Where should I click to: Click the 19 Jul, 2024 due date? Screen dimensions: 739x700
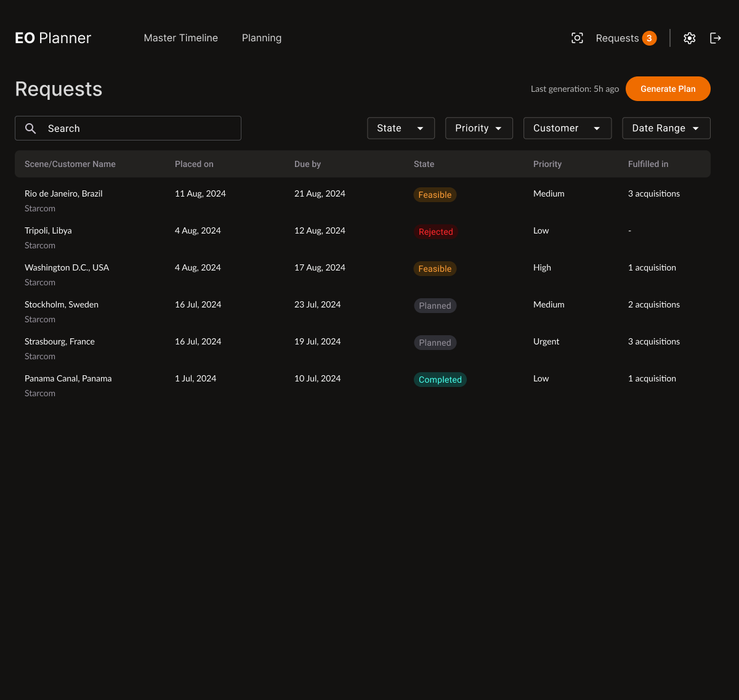pos(317,341)
